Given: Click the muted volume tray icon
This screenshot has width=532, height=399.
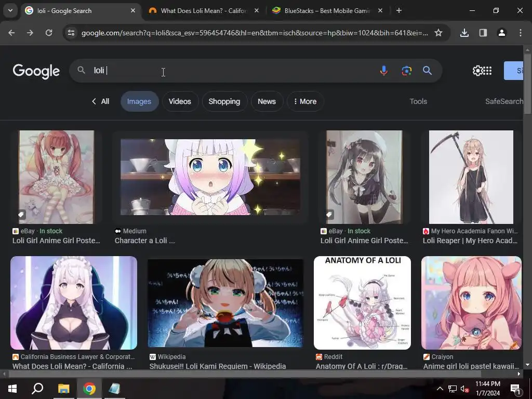Looking at the screenshot, I should coord(464,389).
